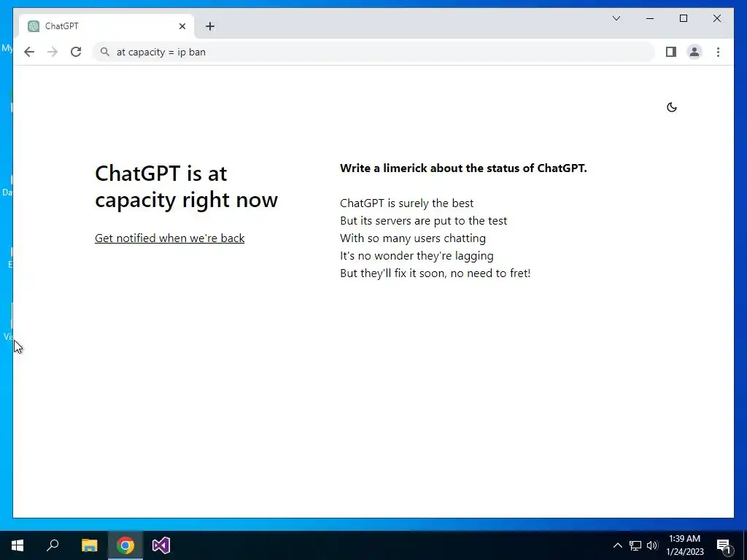Expand the tab search chevron
The image size is (747, 560).
(616, 18)
